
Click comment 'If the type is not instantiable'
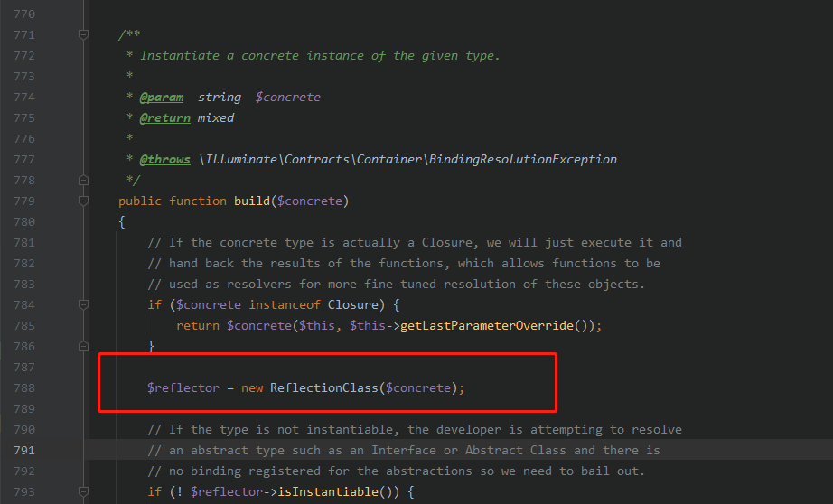(x=415, y=430)
